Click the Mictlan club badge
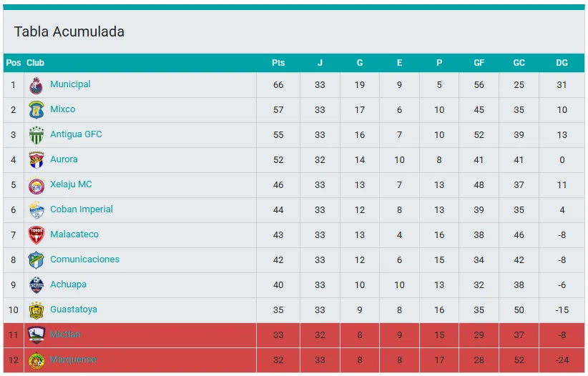Viewport: 588px width, 376px height. point(36,335)
